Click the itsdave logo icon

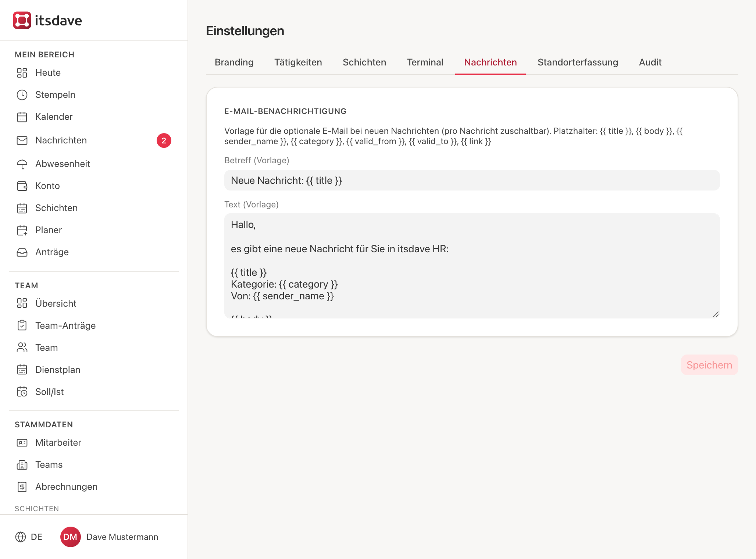22,20
